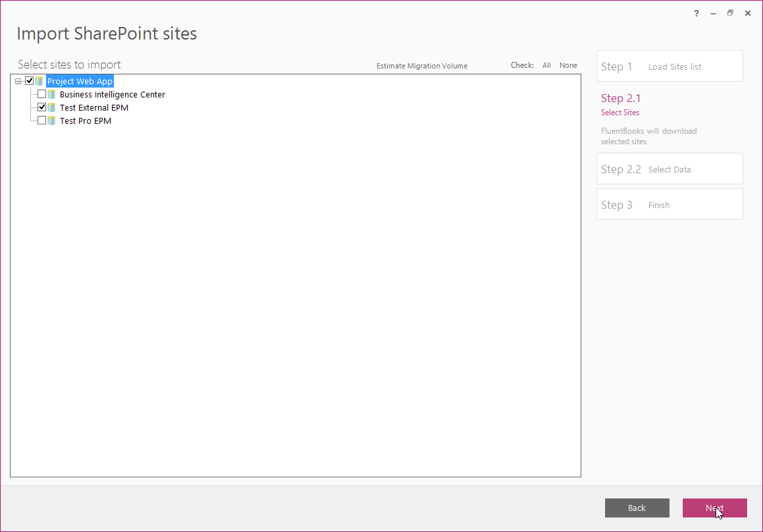Check the Business Intelligence Center checkbox
The height and width of the screenshot is (532, 763).
(x=42, y=94)
